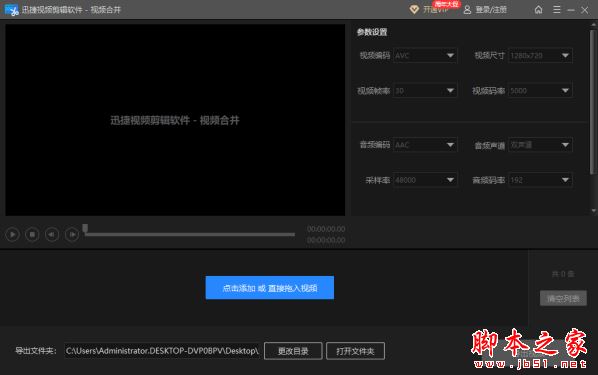Open the 视频编码 AVC dropdown
The height and width of the screenshot is (375, 598).
pyautogui.click(x=425, y=56)
